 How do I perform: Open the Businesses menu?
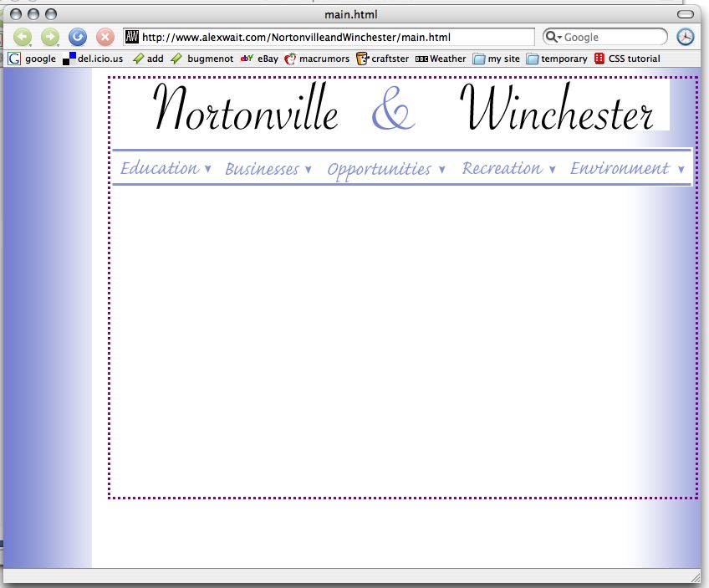click(263, 169)
